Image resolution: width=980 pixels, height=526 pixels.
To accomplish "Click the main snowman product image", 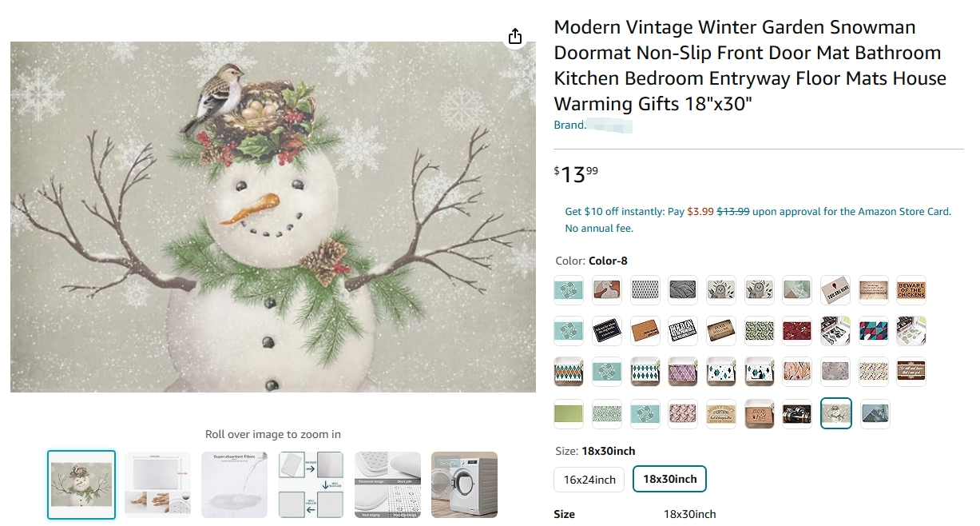I will tap(272, 217).
